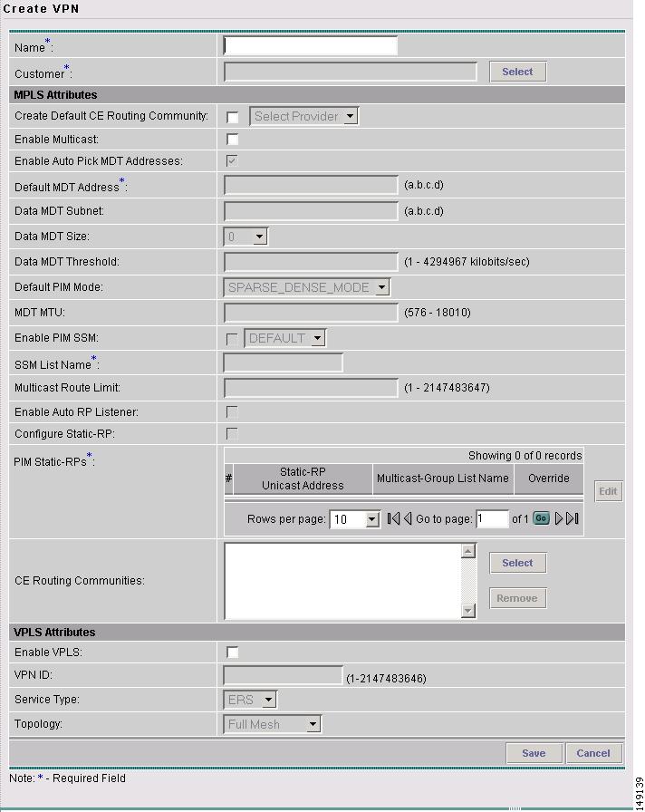Click the Data MDT Subnet field

[311, 211]
